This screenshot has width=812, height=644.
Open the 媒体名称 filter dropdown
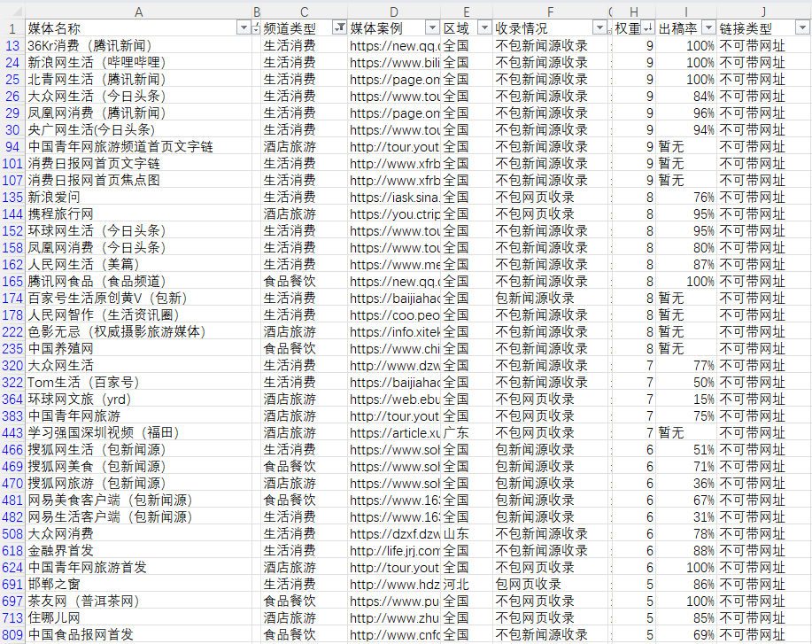click(x=244, y=28)
